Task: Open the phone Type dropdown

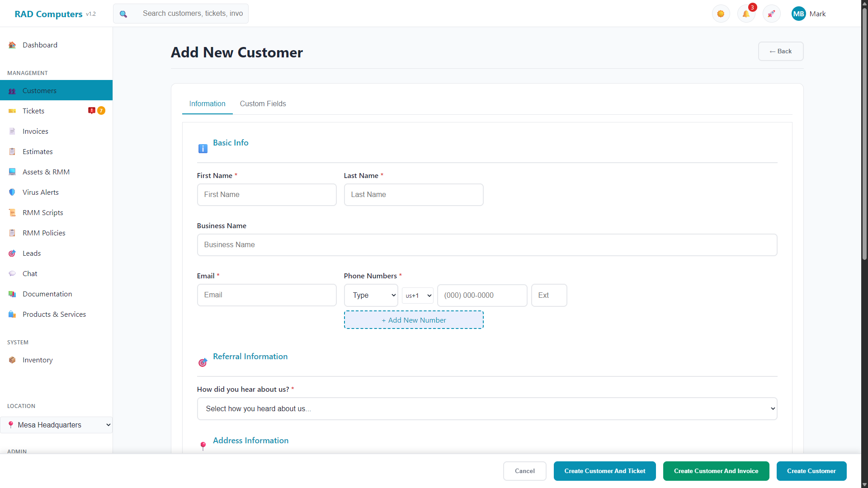Action: (371, 295)
